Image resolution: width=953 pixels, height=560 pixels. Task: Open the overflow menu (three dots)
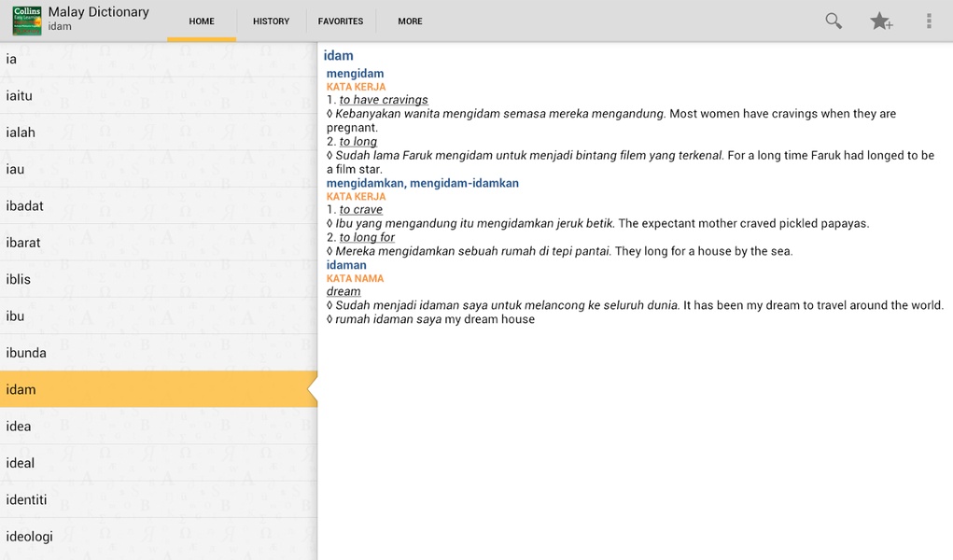click(x=929, y=21)
